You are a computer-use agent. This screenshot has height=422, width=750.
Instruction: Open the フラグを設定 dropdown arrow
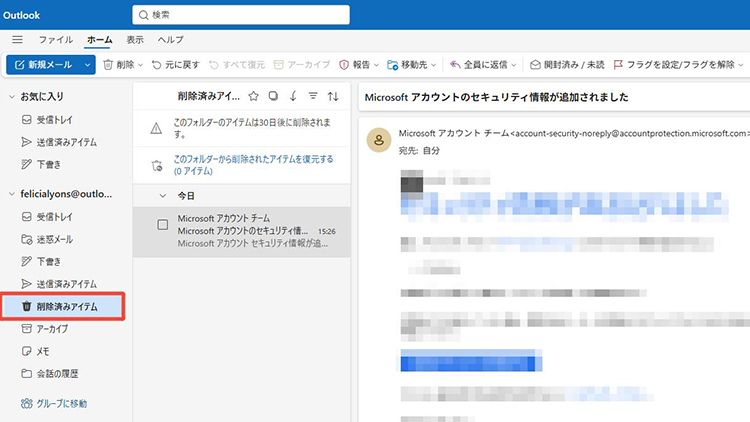click(741, 65)
